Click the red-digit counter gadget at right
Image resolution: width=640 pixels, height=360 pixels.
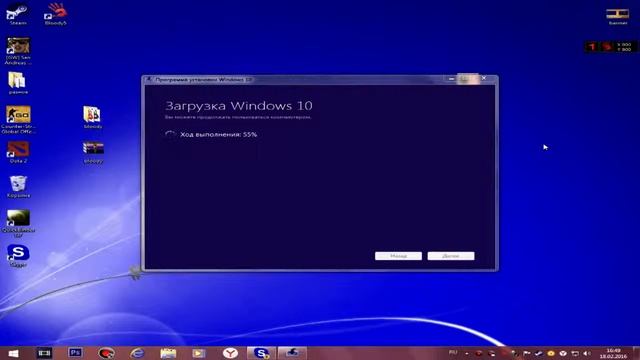(x=611, y=47)
